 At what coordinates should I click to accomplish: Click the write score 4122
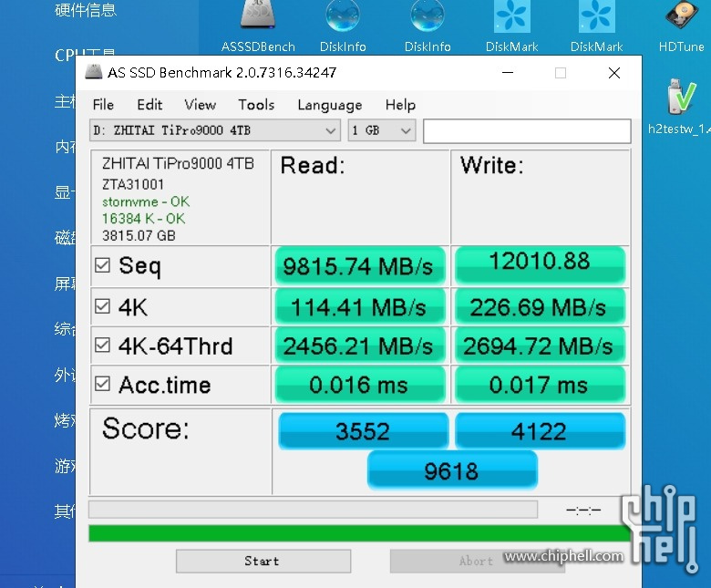540,430
